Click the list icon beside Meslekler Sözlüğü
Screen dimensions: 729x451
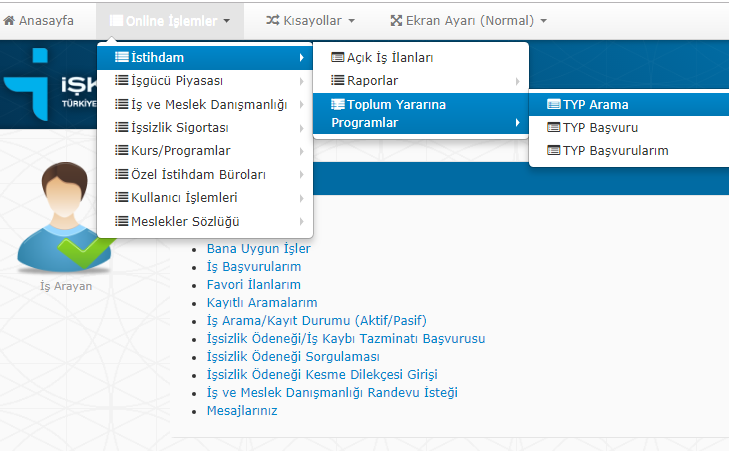[x=122, y=221]
